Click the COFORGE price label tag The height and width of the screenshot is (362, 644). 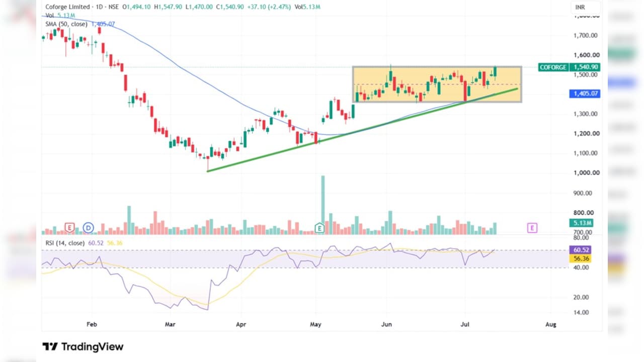[553, 67]
